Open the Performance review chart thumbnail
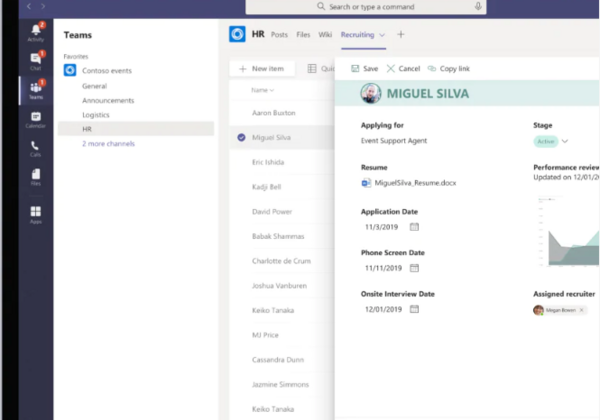The width and height of the screenshot is (600, 420). 567,231
